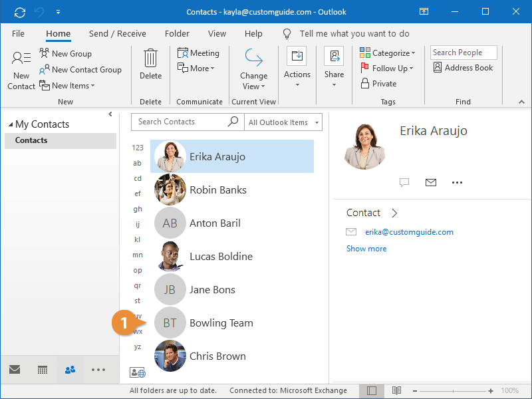Screen dimensions: 532x399
Task: Open the Customize Quick Access Toolbar arrow
Action: click(x=59, y=12)
